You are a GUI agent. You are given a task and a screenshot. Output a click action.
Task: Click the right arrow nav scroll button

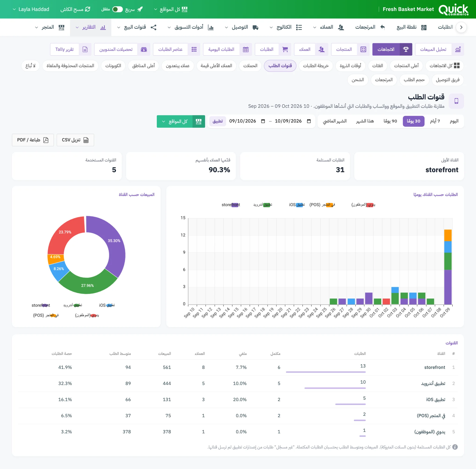[x=461, y=27]
